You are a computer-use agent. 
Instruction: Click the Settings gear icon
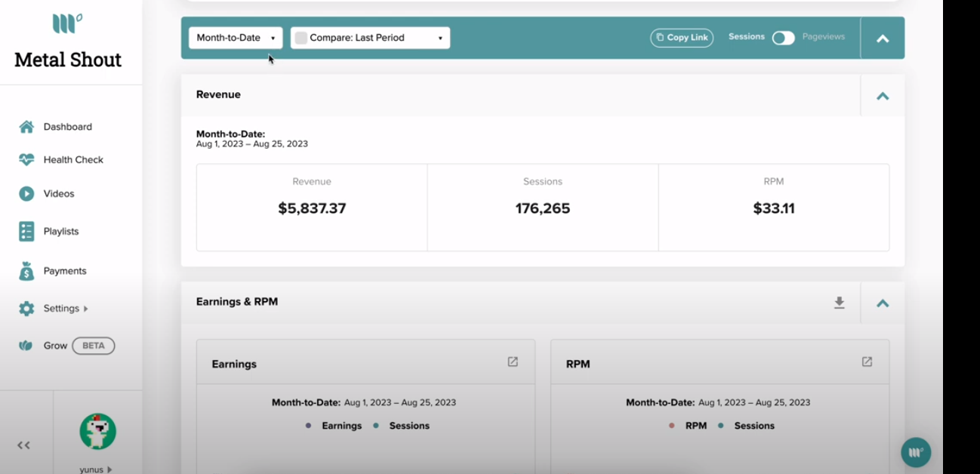[x=26, y=309]
